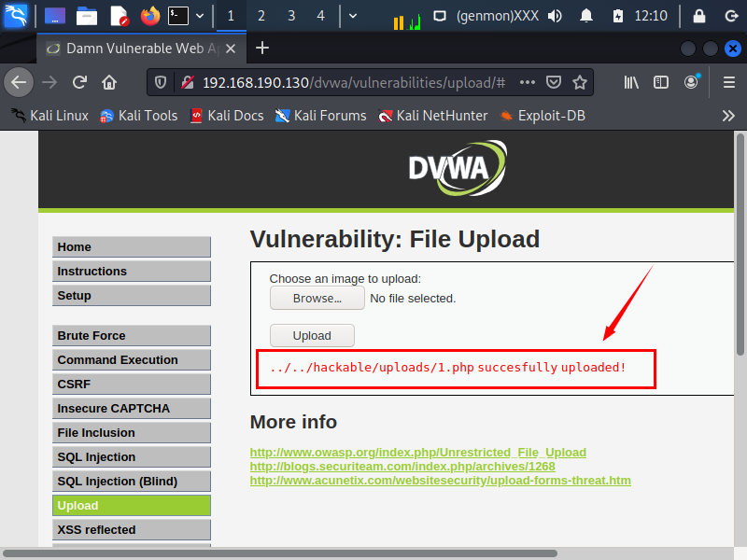Open the SQL Injection page
The width and height of the screenshot is (747, 560).
(x=132, y=456)
